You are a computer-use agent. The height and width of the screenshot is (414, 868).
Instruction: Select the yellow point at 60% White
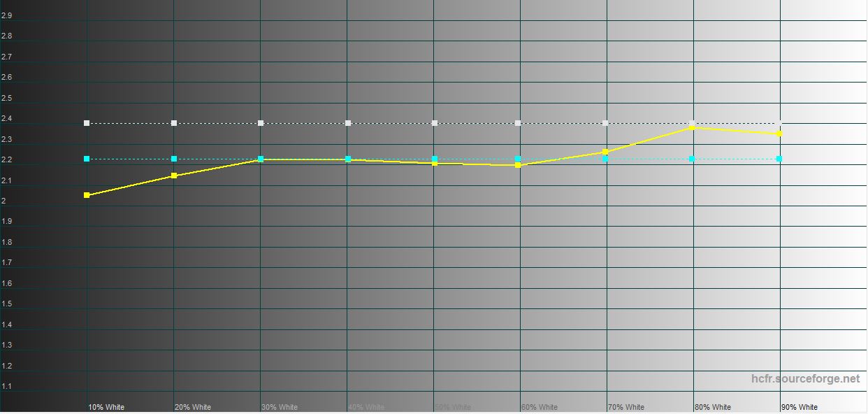(518, 165)
